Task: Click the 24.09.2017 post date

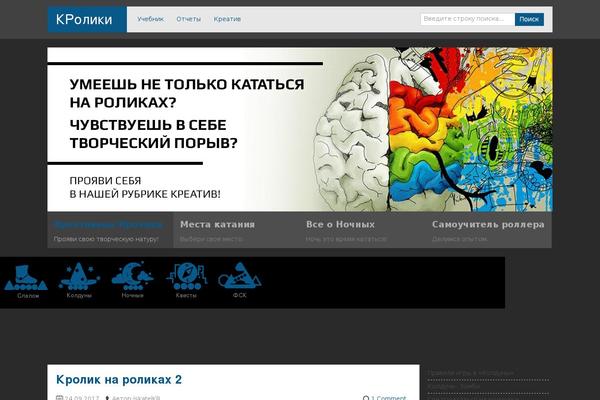Action: [x=82, y=398]
